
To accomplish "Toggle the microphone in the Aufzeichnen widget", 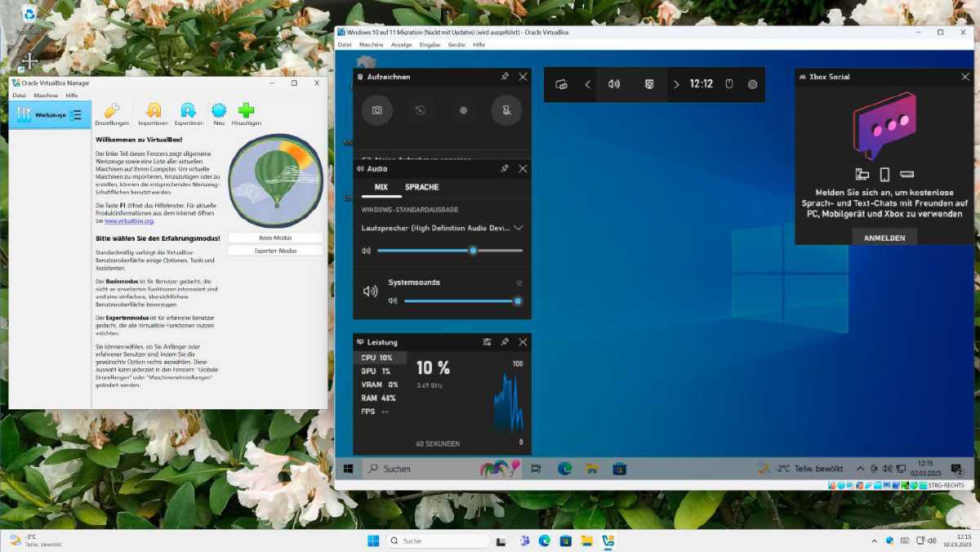I will (x=506, y=110).
